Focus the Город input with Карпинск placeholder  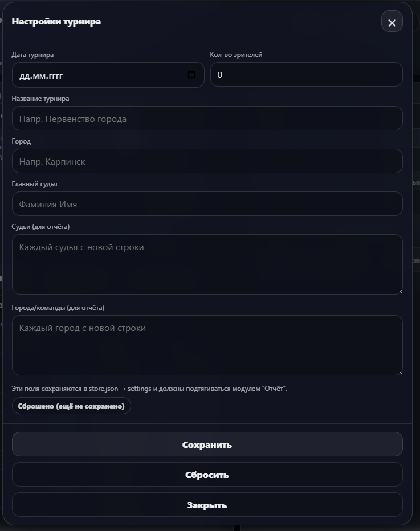(207, 161)
